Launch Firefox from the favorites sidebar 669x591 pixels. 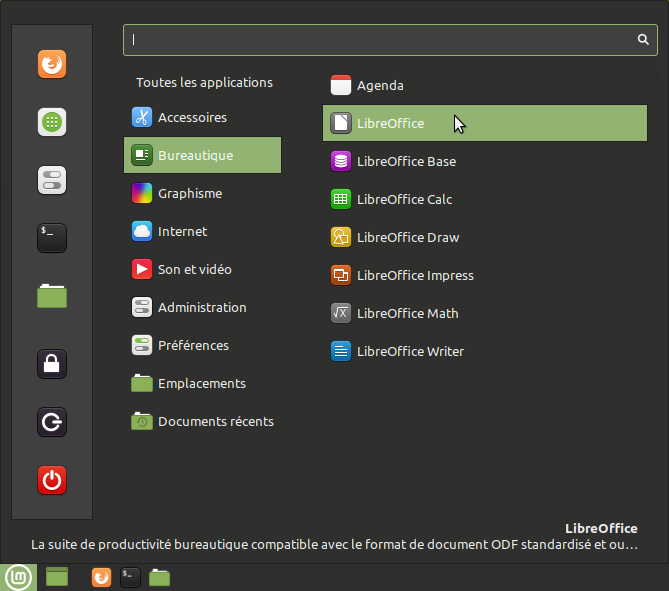pos(52,64)
